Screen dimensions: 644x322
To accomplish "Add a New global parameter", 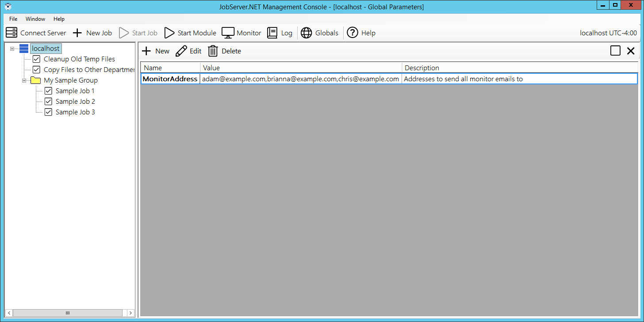I will (155, 51).
